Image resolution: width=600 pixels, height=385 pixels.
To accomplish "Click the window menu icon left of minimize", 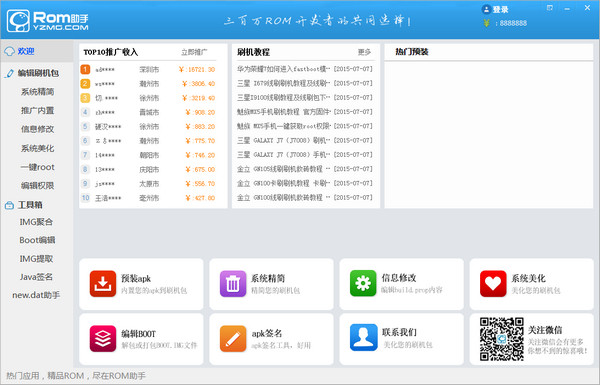I will coord(549,8).
